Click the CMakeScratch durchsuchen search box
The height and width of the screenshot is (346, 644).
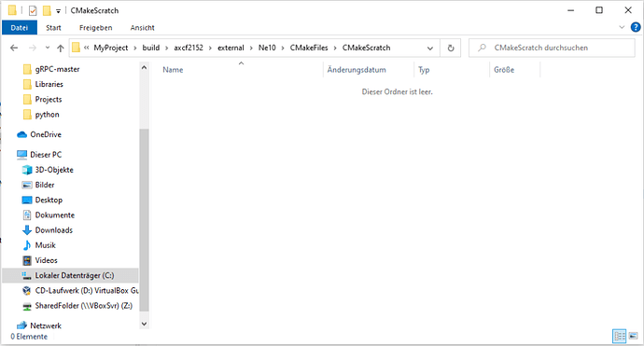pyautogui.click(x=552, y=48)
